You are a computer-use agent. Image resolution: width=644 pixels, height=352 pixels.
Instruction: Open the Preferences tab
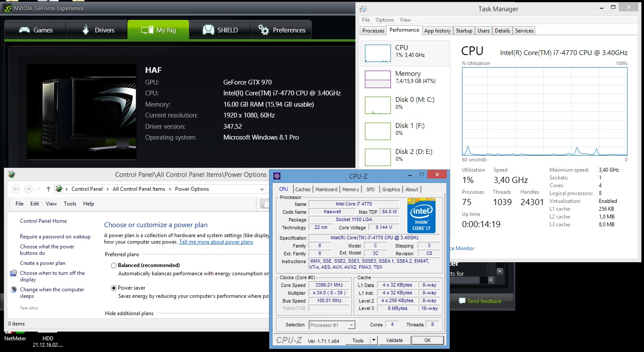pos(281,30)
